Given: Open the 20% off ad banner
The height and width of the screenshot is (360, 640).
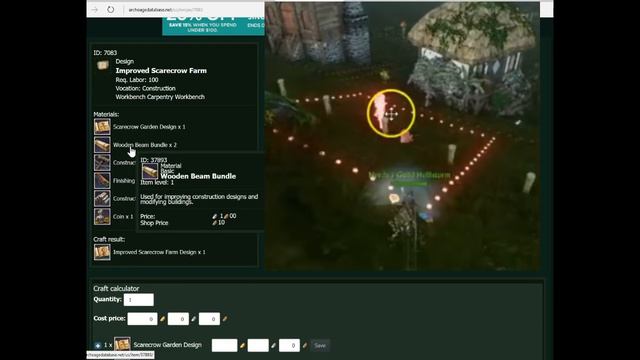Looking at the screenshot, I should (213, 26).
